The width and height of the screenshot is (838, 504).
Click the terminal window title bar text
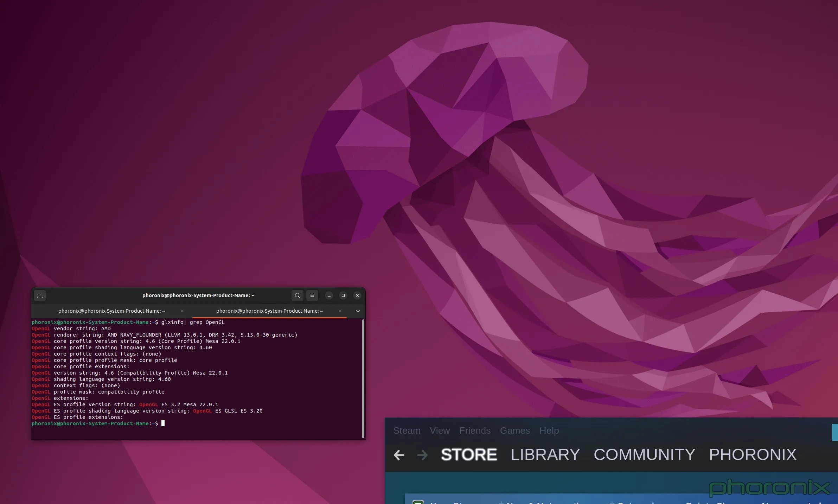point(198,295)
